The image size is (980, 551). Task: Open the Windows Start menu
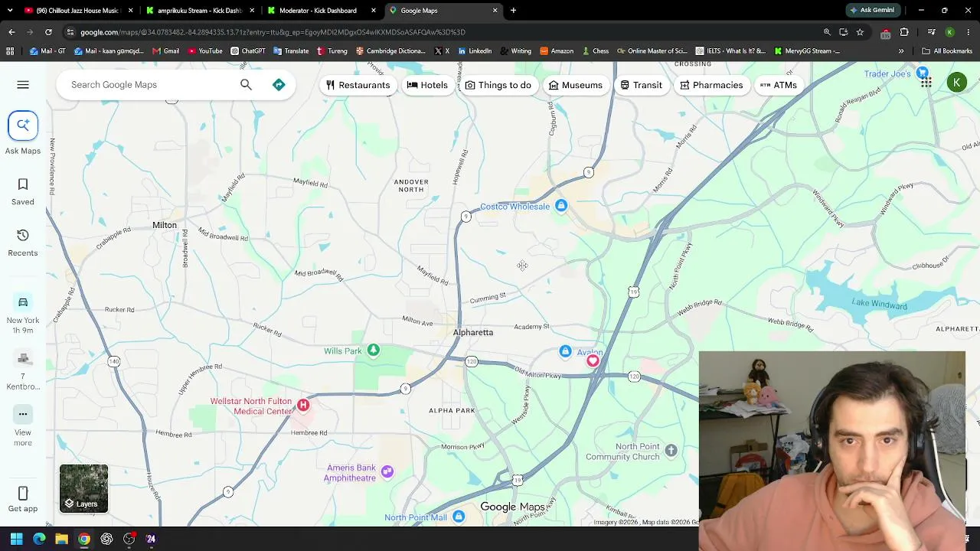pos(16,539)
